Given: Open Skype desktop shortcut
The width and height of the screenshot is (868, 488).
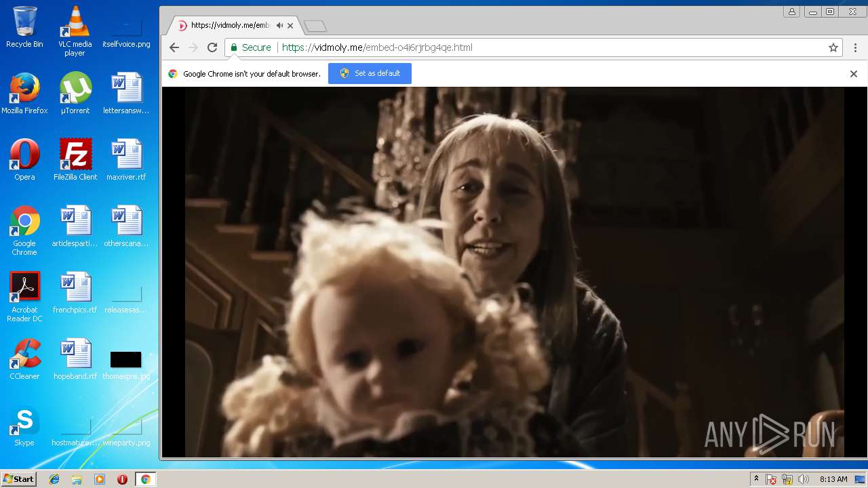Looking at the screenshot, I should 24,426.
